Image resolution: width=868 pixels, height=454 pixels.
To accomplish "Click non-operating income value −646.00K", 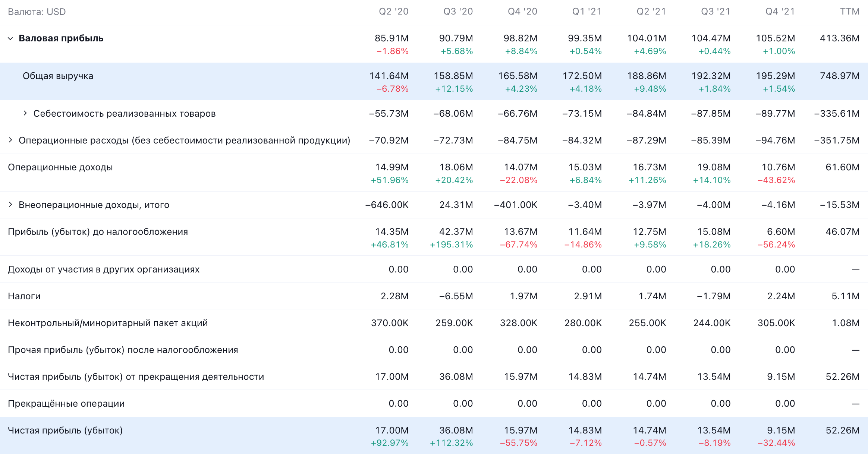I will coord(387,205).
